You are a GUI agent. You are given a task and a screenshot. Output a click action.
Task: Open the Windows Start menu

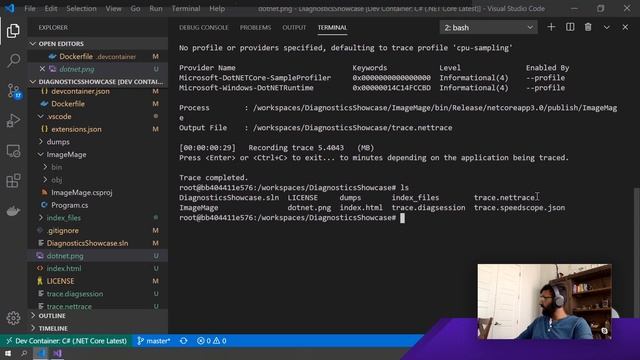(8, 353)
